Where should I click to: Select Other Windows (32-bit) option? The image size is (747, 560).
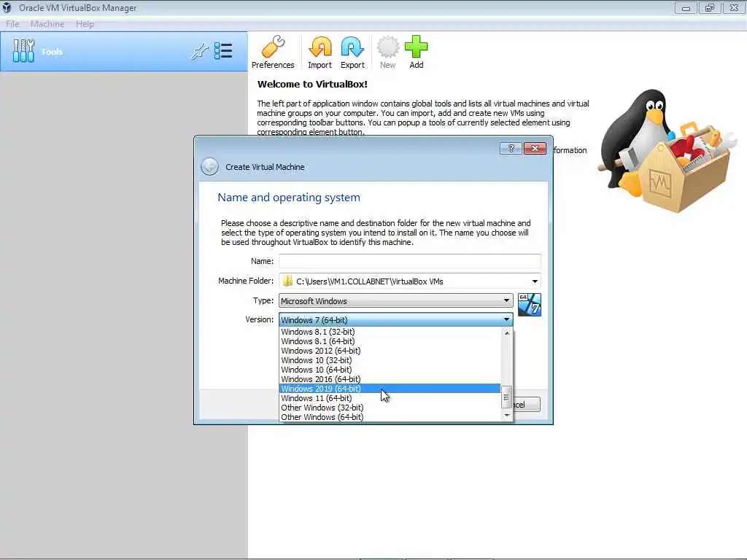click(x=390, y=408)
